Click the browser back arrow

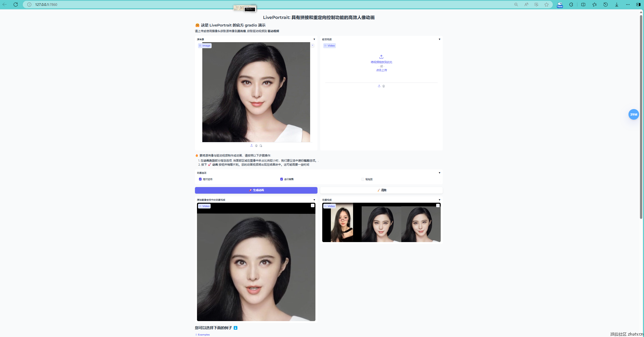pyautogui.click(x=5, y=5)
